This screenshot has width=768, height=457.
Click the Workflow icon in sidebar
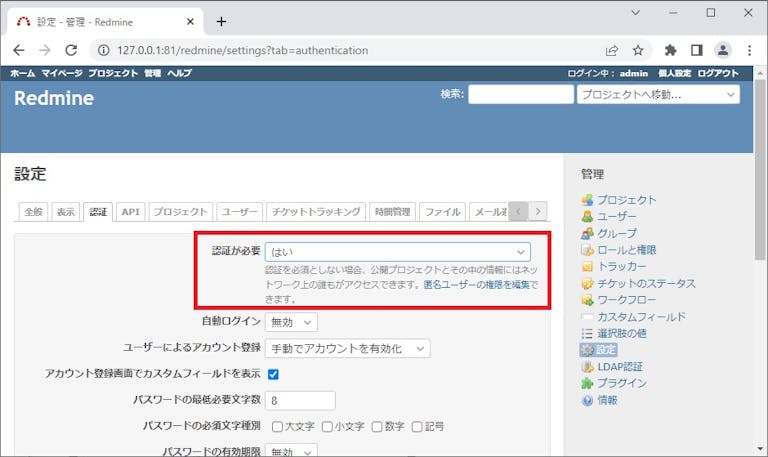click(587, 300)
